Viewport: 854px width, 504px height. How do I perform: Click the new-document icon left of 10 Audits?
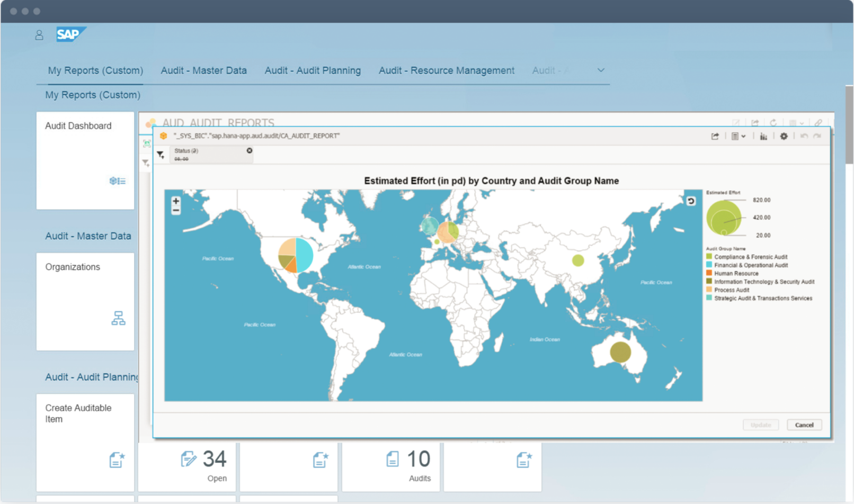[321, 460]
